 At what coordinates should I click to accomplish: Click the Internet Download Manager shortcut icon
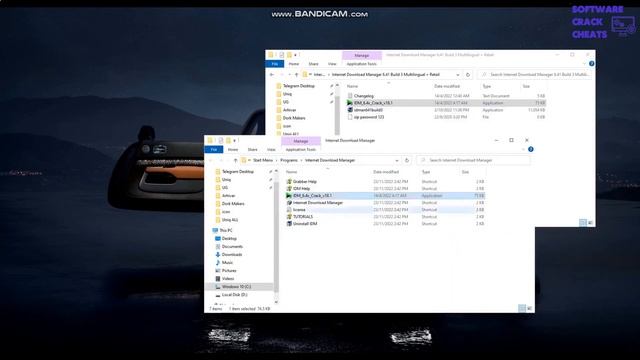pos(289,202)
